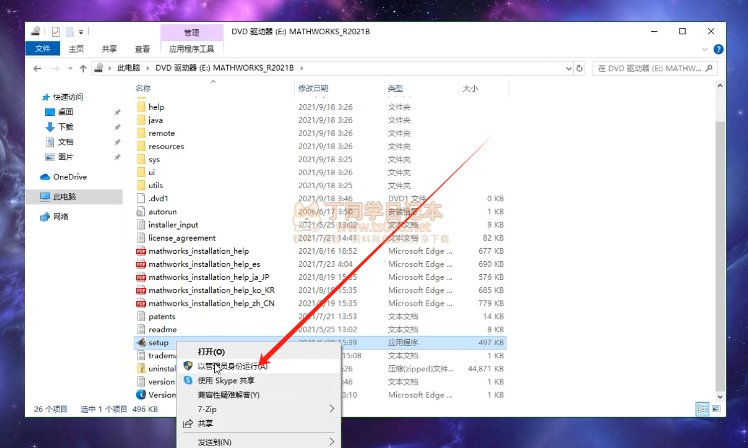Click the mathworks_installation_help_ja_JP PDF icon
The height and width of the screenshot is (448, 748).
click(x=141, y=277)
